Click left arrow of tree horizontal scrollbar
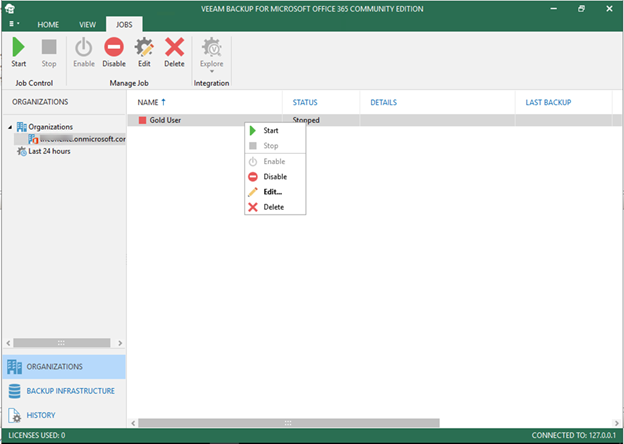The image size is (624, 444). click(x=8, y=343)
